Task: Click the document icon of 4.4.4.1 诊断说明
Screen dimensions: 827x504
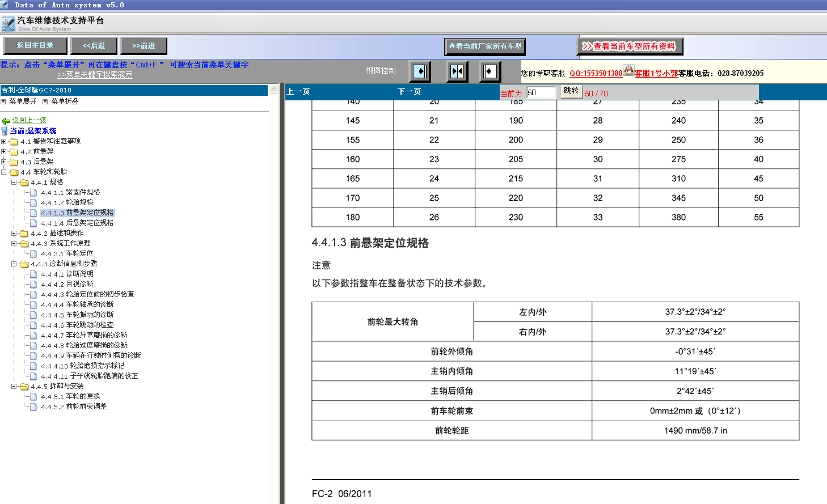Action: point(33,274)
